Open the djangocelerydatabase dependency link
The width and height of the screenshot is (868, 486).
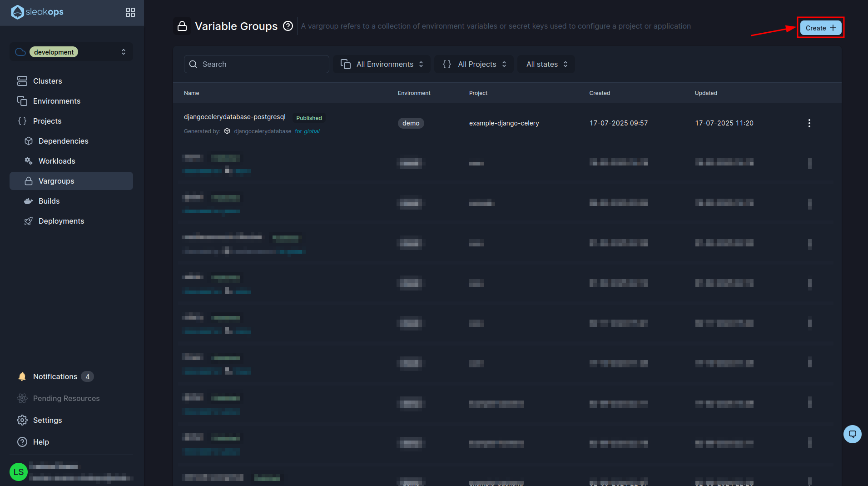point(263,131)
